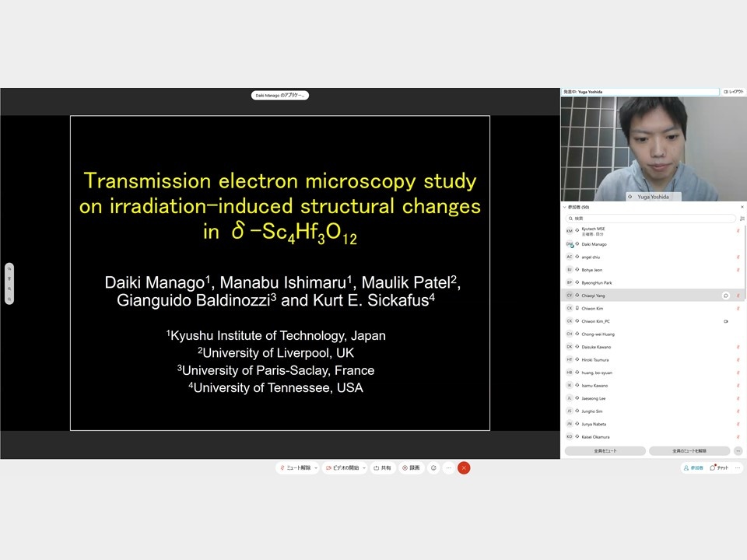Click muted mic icon for Isamu Kawano

738,385
